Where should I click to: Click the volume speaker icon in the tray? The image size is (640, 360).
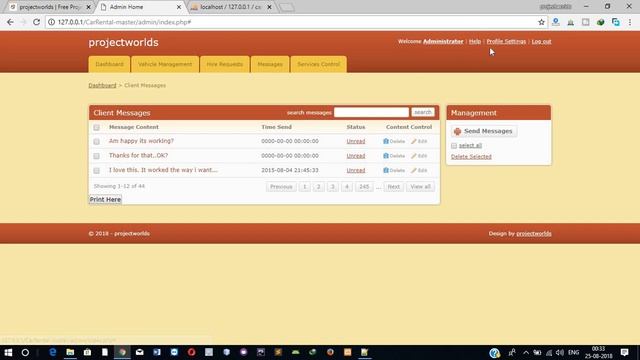[x=560, y=352]
